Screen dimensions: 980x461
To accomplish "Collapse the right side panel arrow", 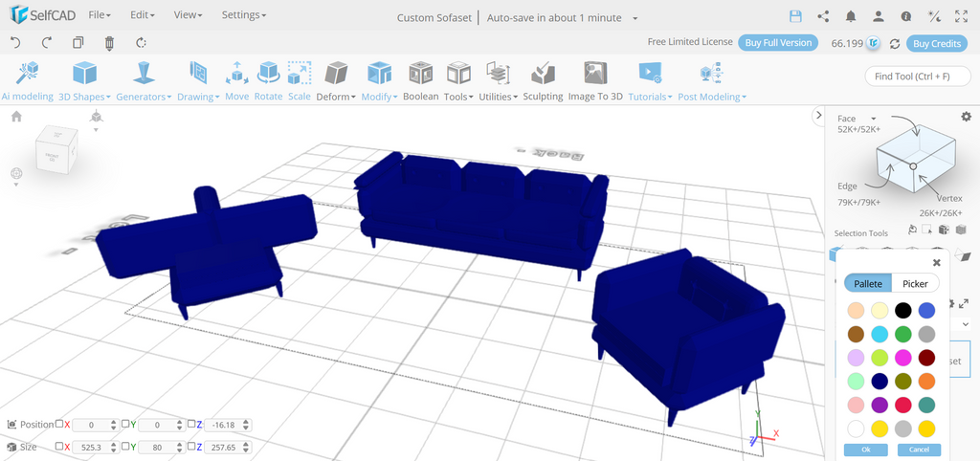I will tap(818, 115).
